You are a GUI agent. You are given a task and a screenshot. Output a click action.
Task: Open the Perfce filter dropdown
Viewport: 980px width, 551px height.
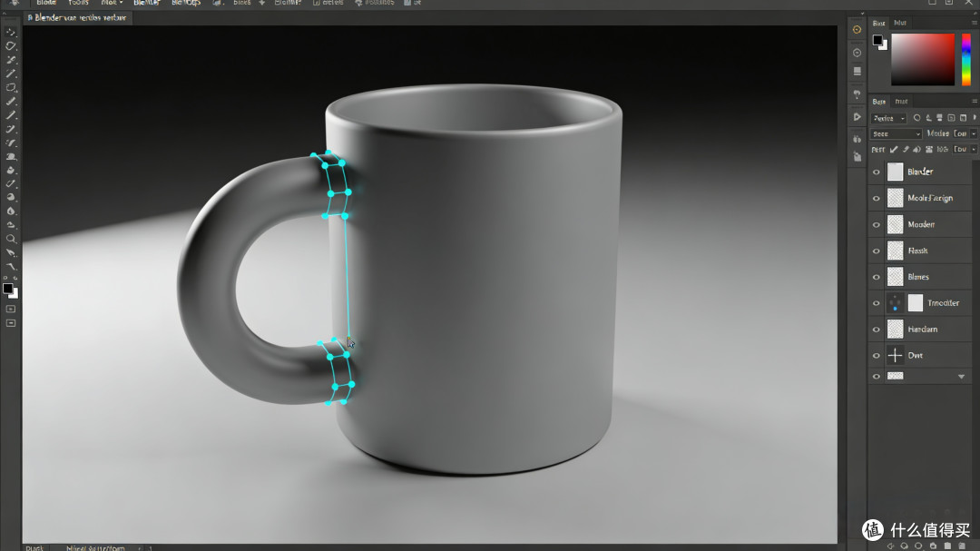pyautogui.click(x=888, y=118)
